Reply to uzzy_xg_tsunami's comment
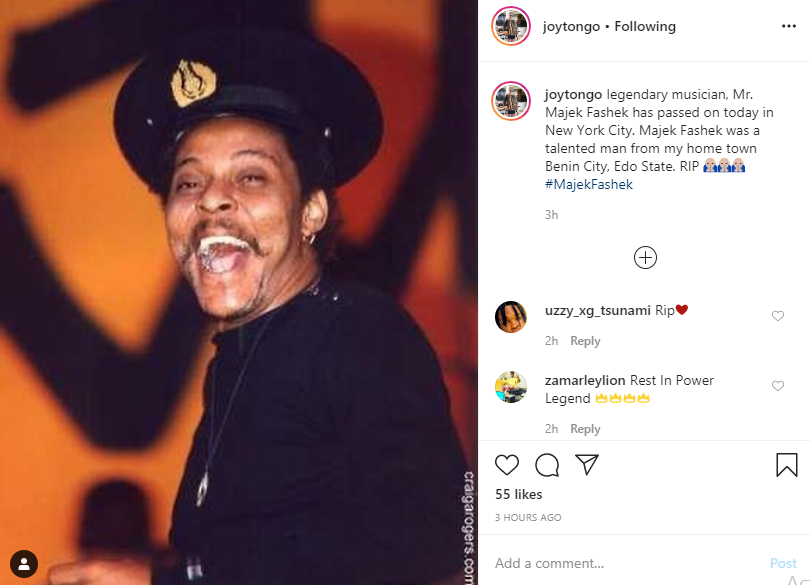Image resolution: width=810 pixels, height=585 pixels. [585, 340]
